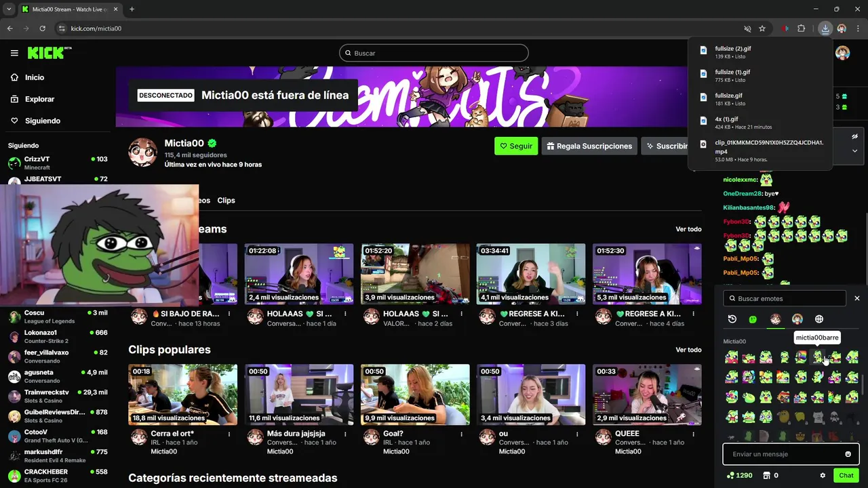Open Ver todo for Clips populares
868x488 pixels.
click(x=688, y=350)
